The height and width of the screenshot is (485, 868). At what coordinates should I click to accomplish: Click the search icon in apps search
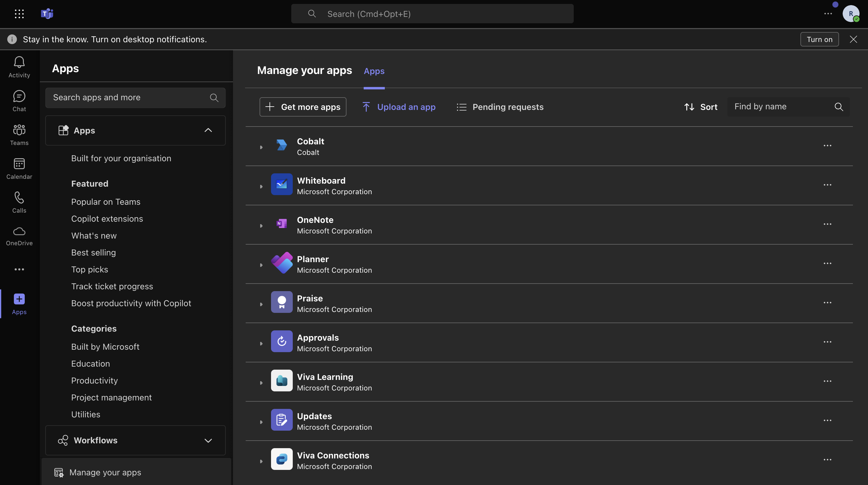click(x=214, y=98)
